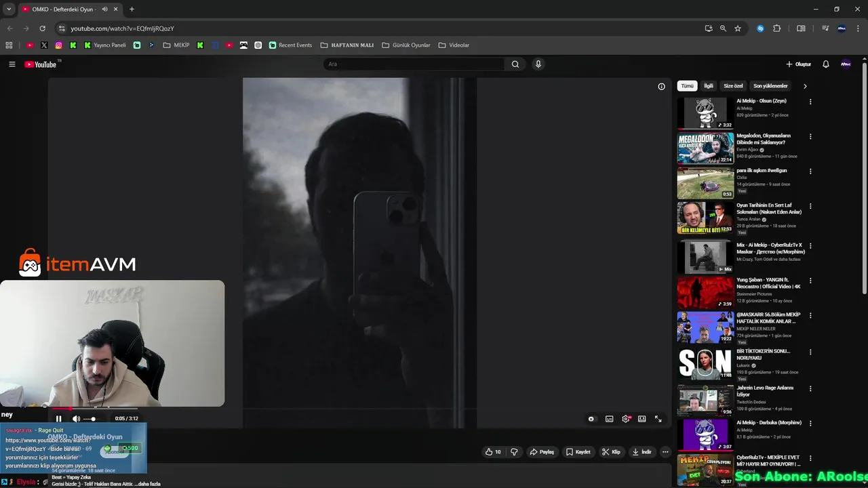
Task: Open the apps grid icon in the bookmarks bar
Action: pos(9,45)
